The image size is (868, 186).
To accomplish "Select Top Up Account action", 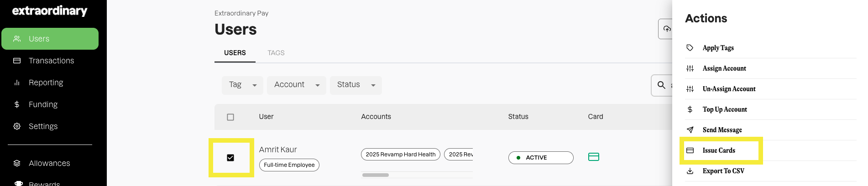I will tap(724, 109).
